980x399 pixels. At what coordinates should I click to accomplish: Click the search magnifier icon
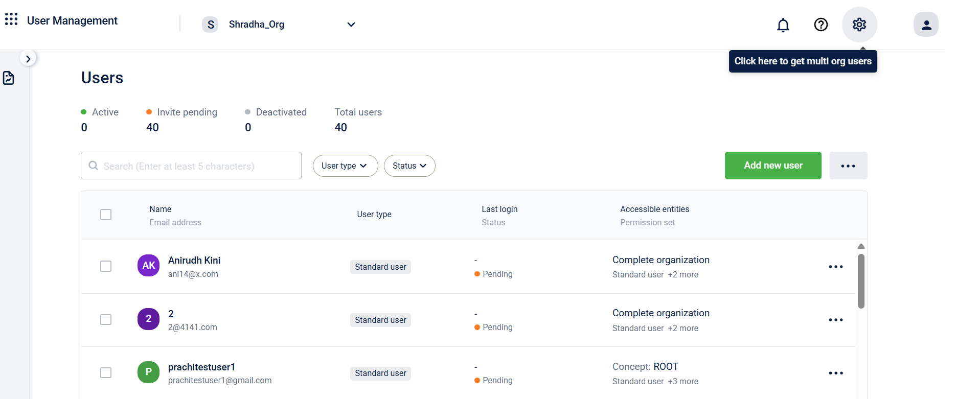click(x=94, y=166)
